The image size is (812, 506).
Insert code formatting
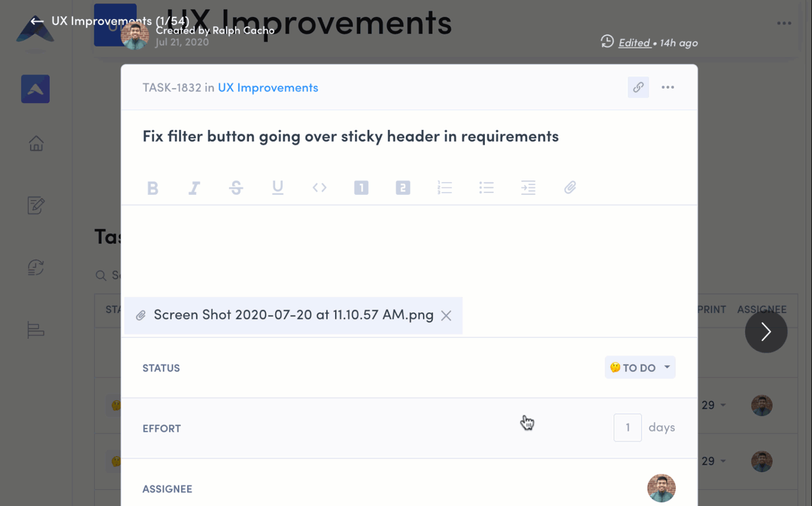pyautogui.click(x=320, y=187)
